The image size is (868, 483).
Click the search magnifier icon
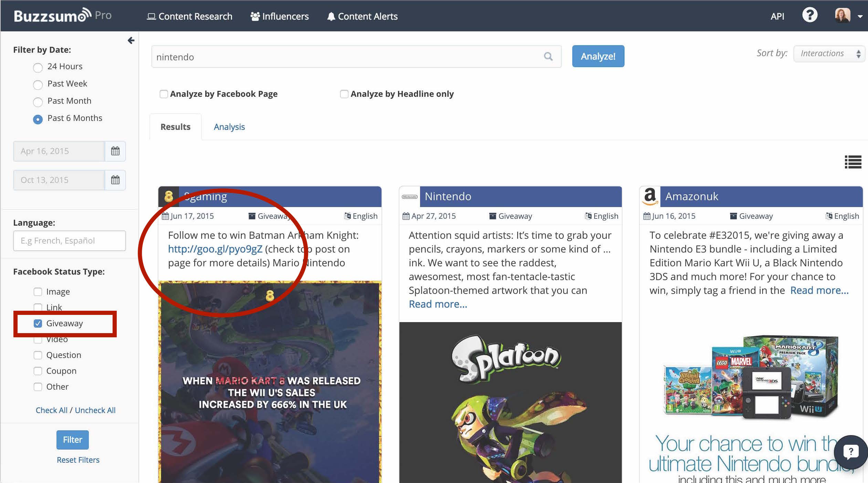548,56
